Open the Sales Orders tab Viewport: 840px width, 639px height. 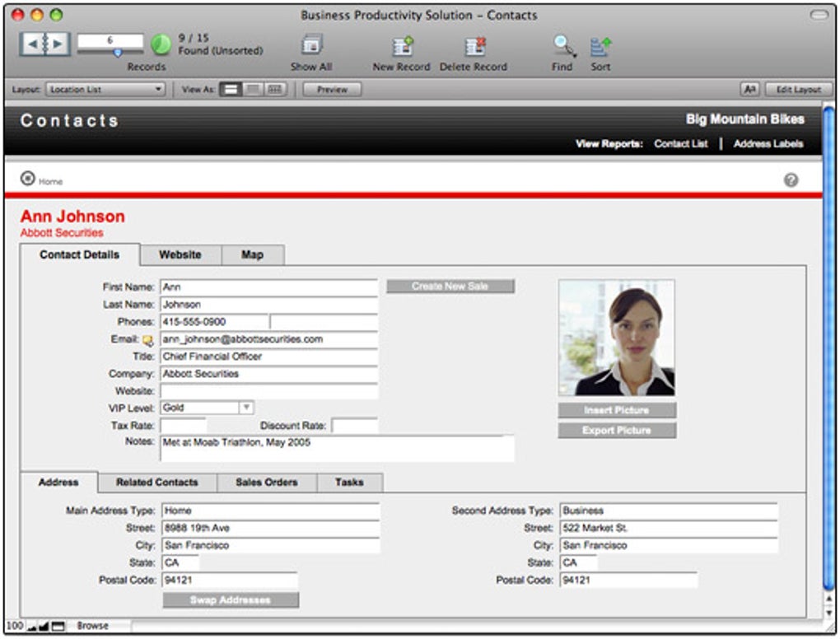pos(266,483)
